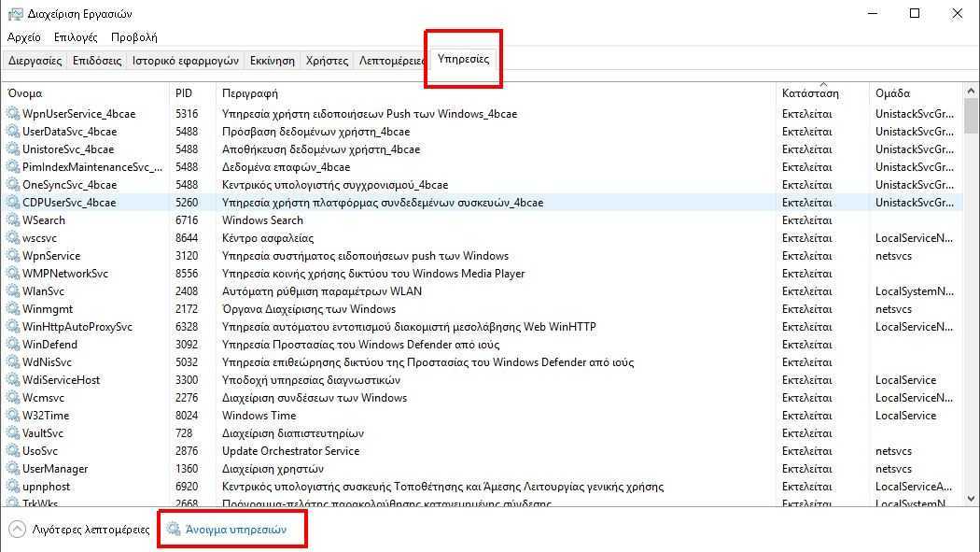Click the gear icon beside WpnService
980x552 pixels.
(x=13, y=256)
